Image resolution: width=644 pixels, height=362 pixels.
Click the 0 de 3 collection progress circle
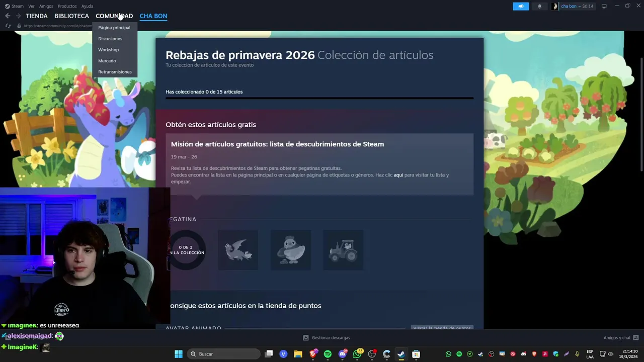coord(186,250)
